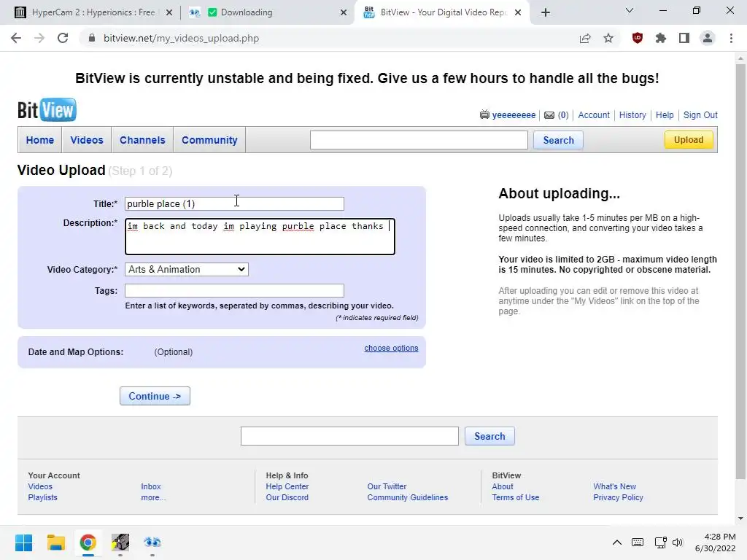Open the Our Discord footer link

pos(287,497)
